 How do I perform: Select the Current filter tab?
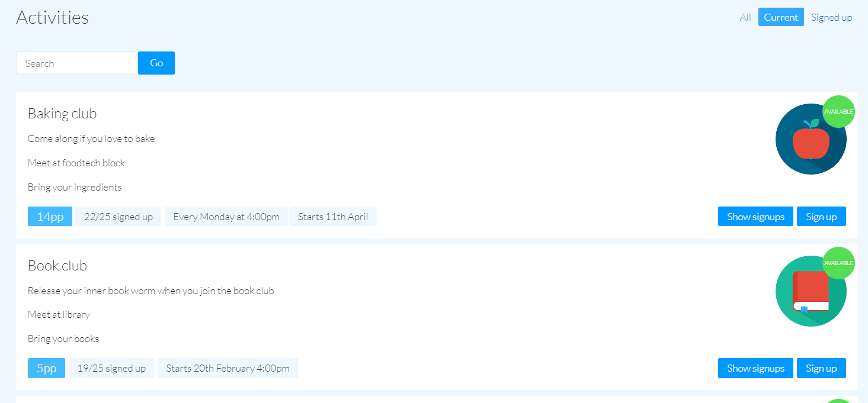click(x=781, y=17)
